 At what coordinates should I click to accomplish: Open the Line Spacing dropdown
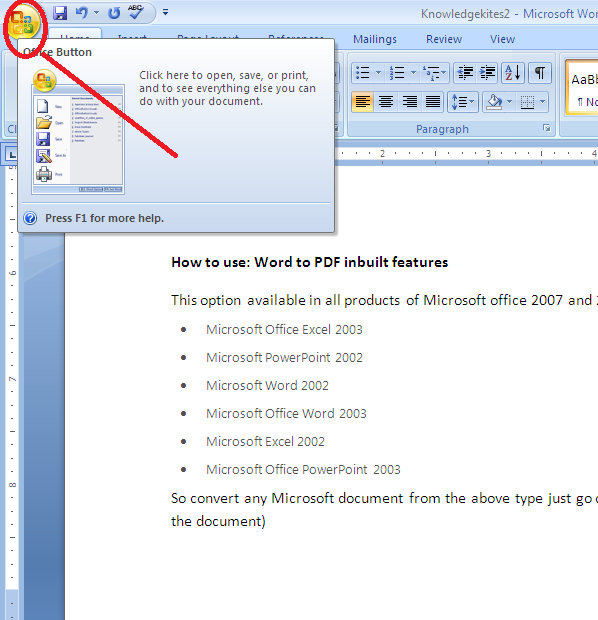[x=463, y=102]
